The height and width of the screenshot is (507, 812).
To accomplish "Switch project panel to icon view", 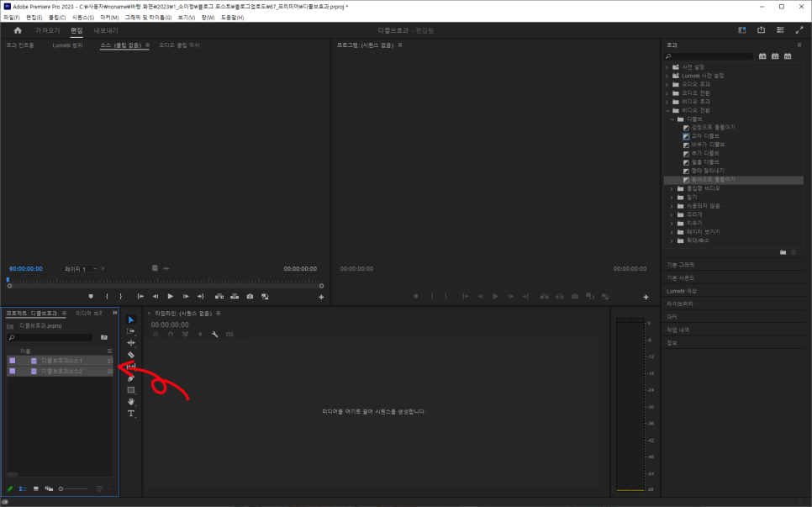I will 35,489.
